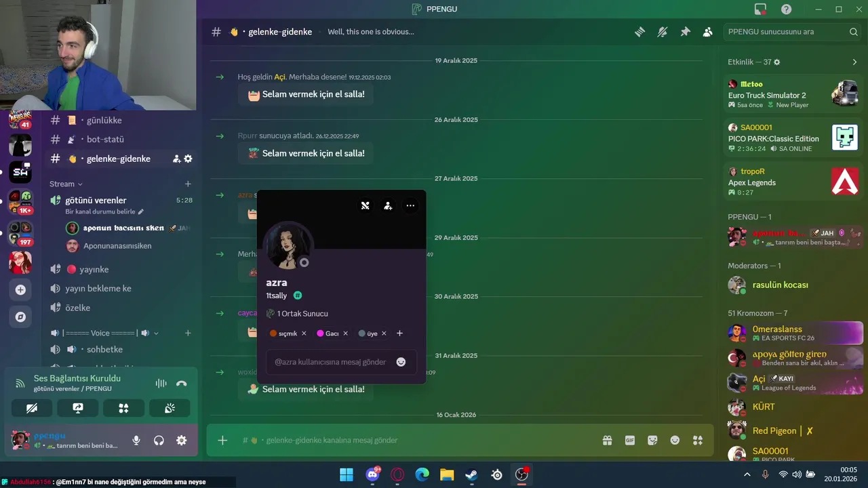The image size is (868, 488).
Task: Mute the microphone
Action: coord(136,441)
